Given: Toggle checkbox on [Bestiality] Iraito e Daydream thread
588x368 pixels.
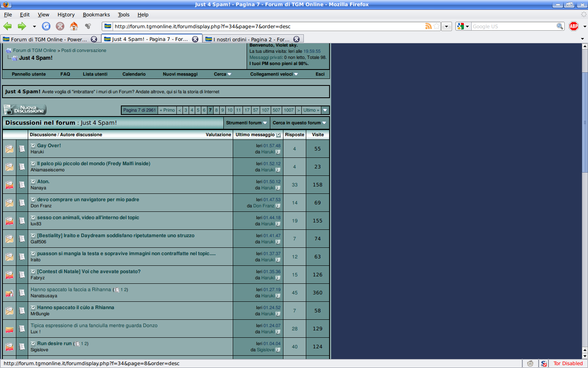Looking at the screenshot, I should [33, 236].
